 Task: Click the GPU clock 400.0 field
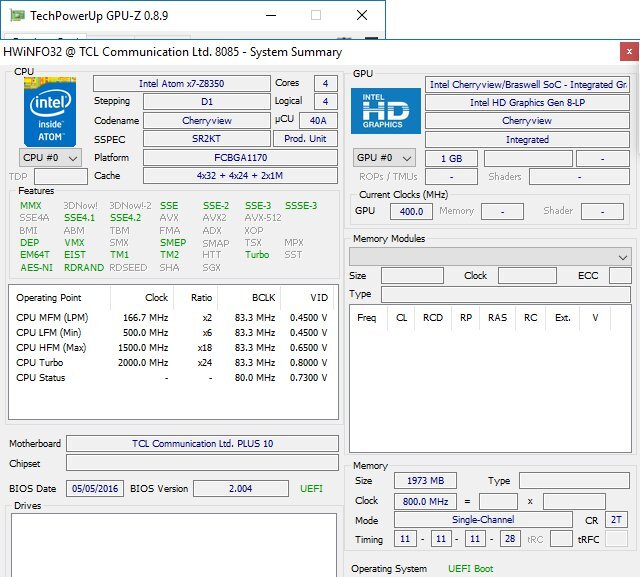413,211
